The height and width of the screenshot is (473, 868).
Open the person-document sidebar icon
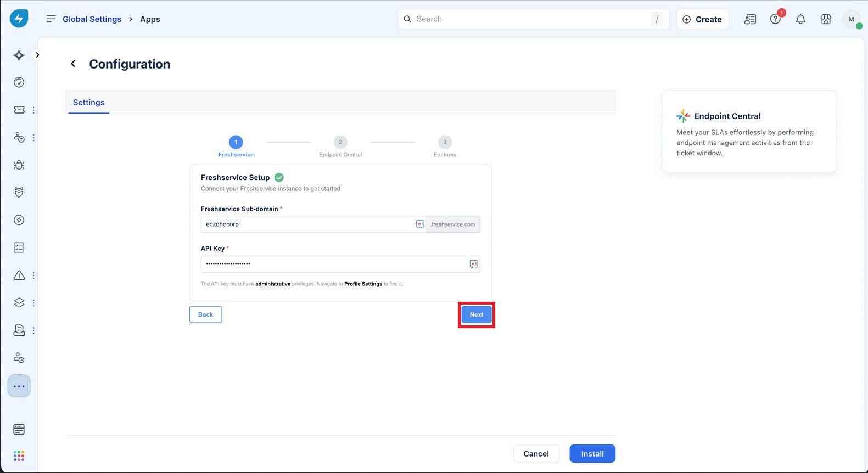pos(19,330)
